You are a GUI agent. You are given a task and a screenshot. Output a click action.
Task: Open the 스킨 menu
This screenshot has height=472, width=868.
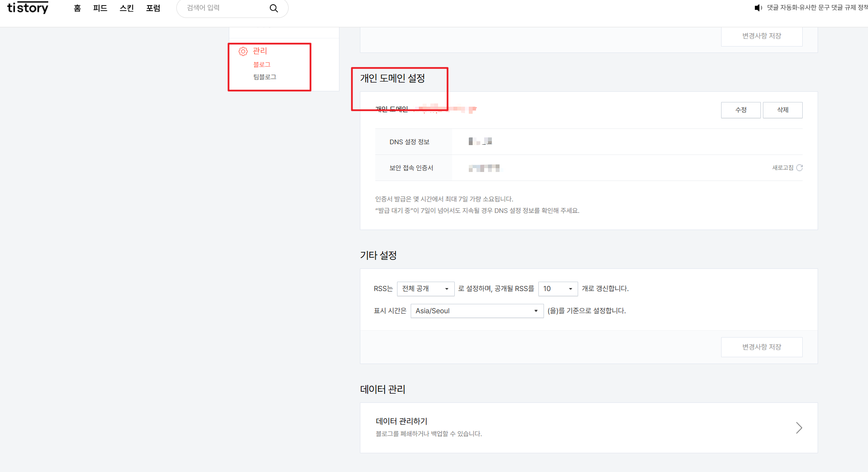click(126, 8)
